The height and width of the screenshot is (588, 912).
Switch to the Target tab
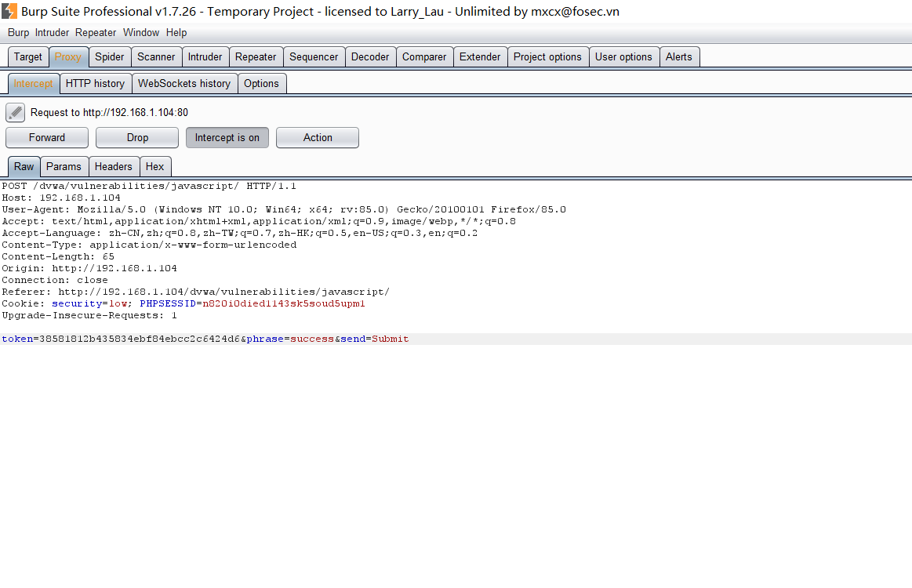28,56
